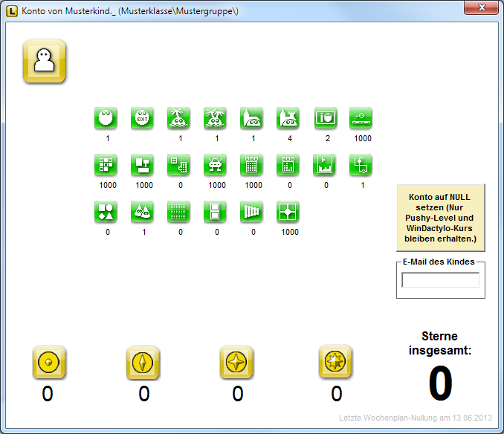Select the single palm tree island icon

tap(178, 117)
